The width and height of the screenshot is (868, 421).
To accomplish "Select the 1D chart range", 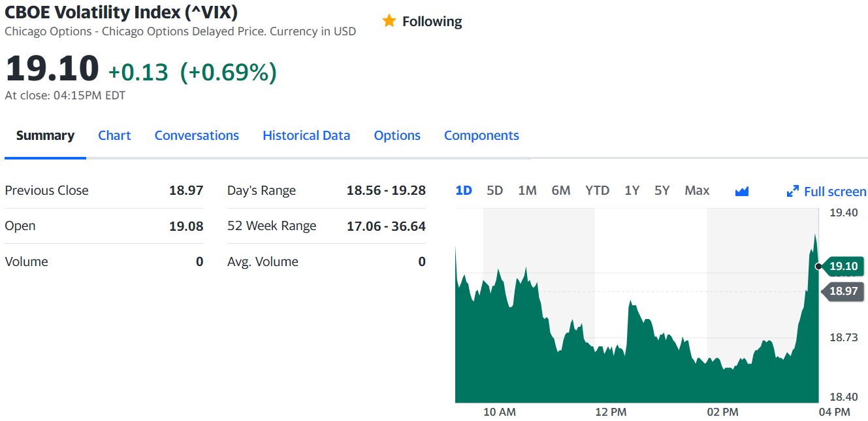I will pyautogui.click(x=464, y=190).
